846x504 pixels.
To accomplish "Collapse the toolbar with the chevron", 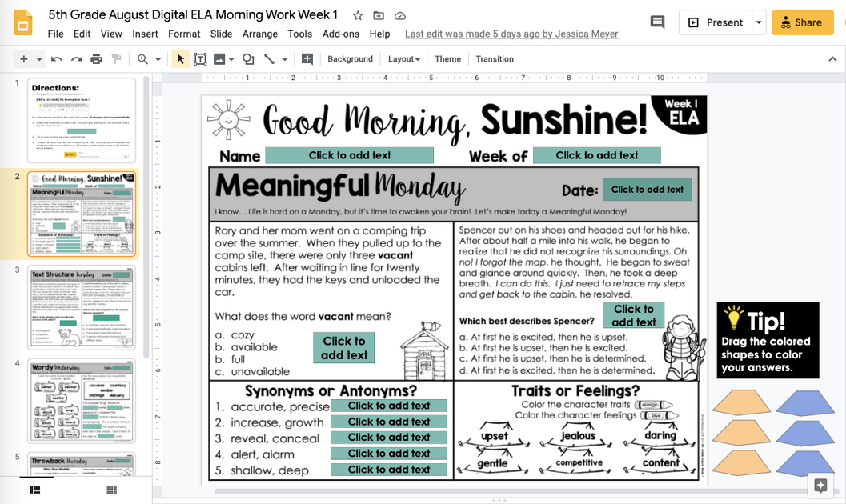I will click(x=832, y=58).
